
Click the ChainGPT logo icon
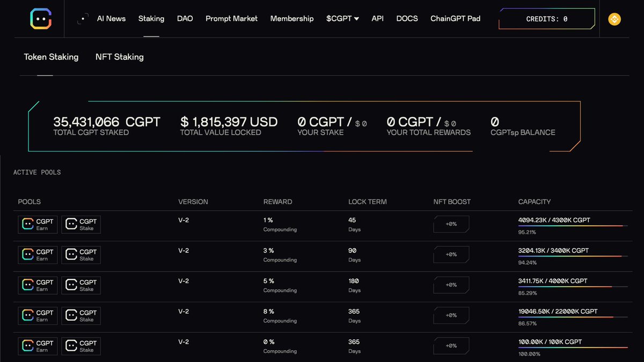click(41, 19)
